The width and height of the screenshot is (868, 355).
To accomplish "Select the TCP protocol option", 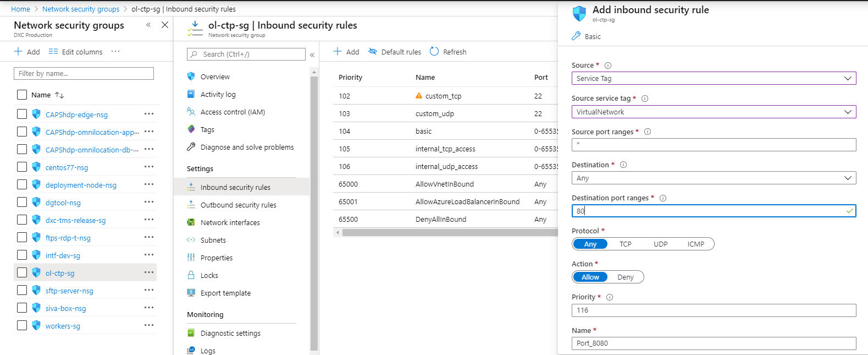I will tap(626, 244).
